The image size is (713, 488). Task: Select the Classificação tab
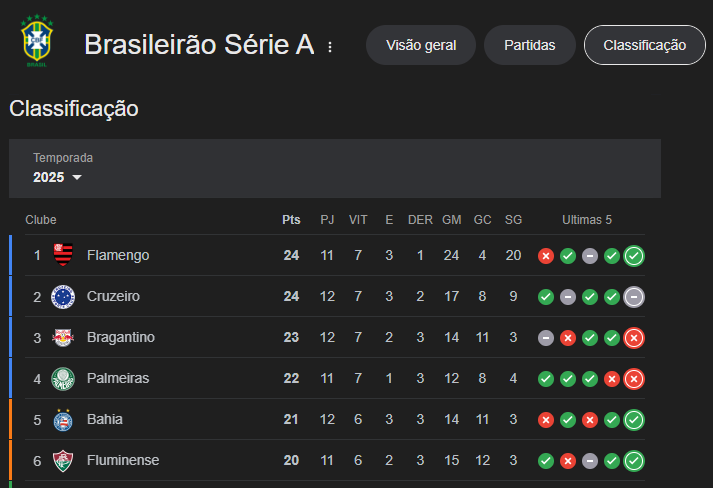[645, 45]
